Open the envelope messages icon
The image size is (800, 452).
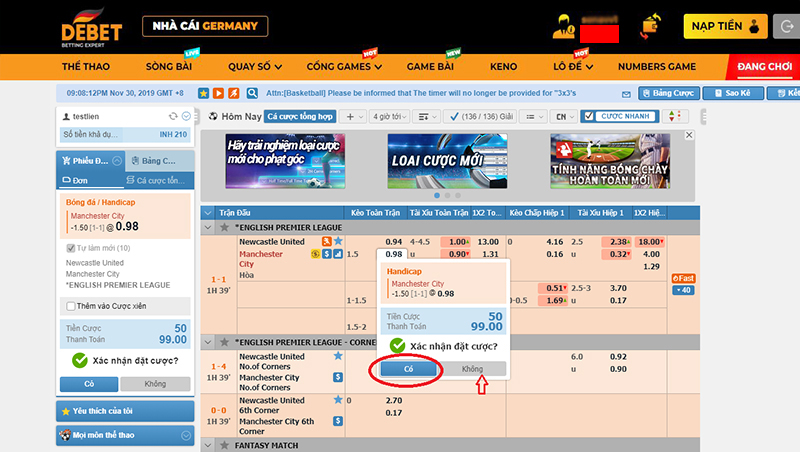point(626,94)
